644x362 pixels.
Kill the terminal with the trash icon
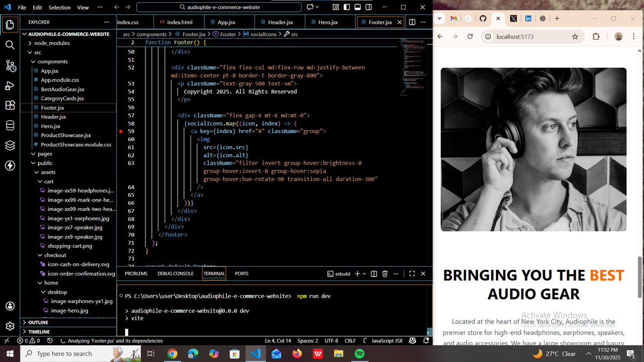tap(385, 274)
